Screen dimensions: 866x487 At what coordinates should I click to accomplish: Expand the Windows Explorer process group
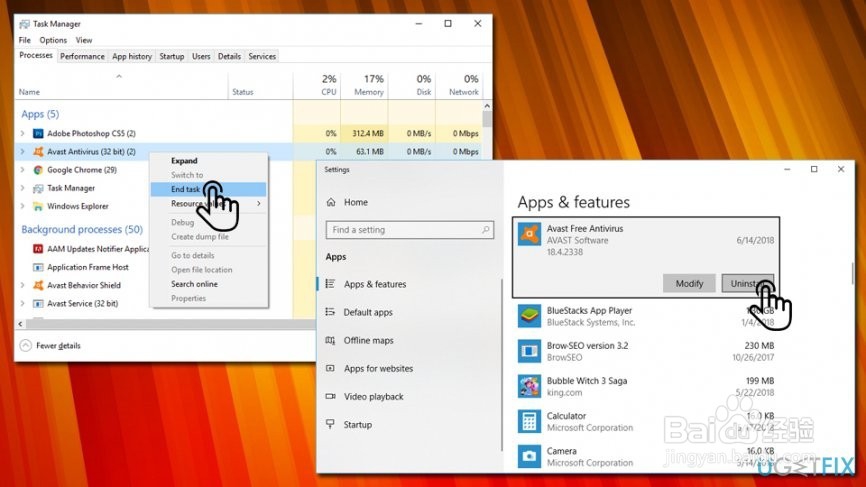coord(23,207)
